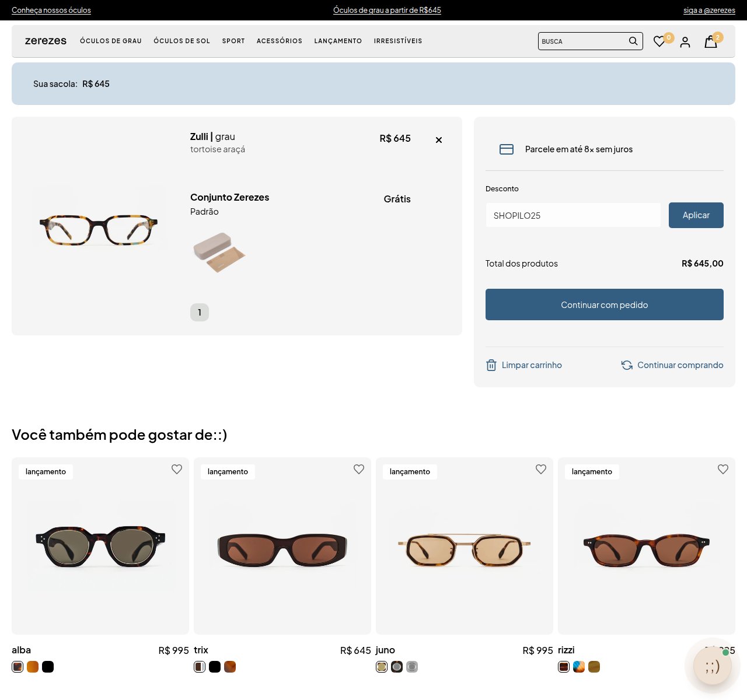The height and width of the screenshot is (700, 747).
Task: Click the credit card installments icon
Action: pyautogui.click(x=507, y=149)
